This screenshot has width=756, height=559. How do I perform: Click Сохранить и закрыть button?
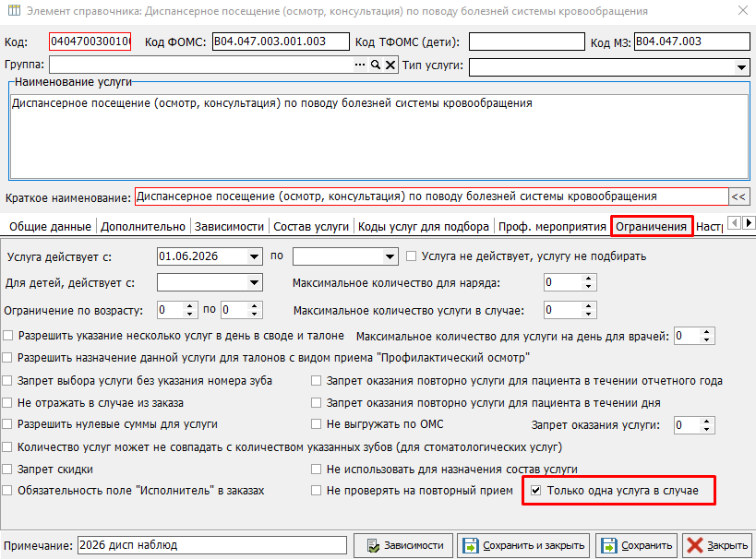[x=523, y=545]
